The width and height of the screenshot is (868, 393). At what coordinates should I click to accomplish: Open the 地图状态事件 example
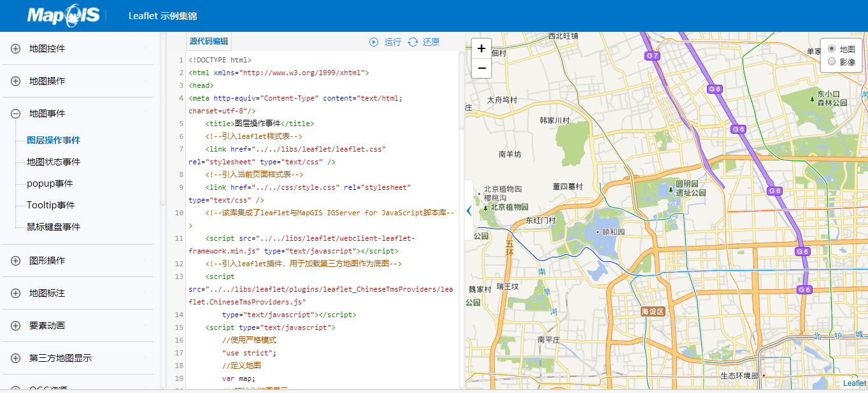coord(53,162)
